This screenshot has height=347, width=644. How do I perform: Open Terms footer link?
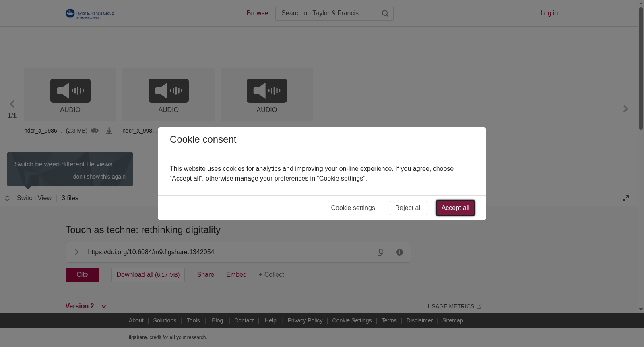(389, 320)
